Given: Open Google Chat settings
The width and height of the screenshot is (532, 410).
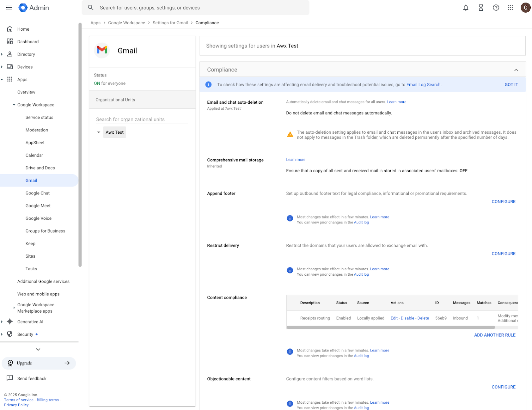Looking at the screenshot, I should (38, 193).
